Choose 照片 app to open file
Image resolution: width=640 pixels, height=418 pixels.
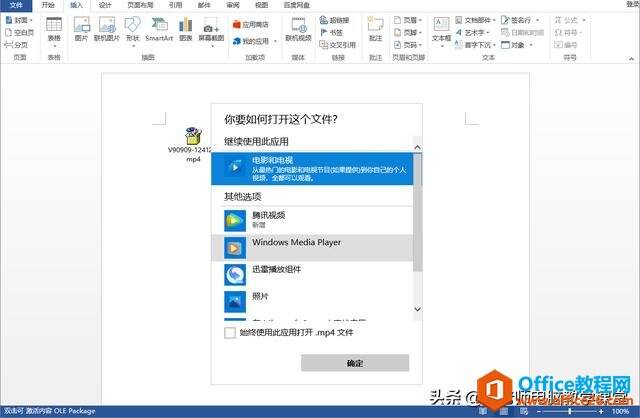click(312, 301)
